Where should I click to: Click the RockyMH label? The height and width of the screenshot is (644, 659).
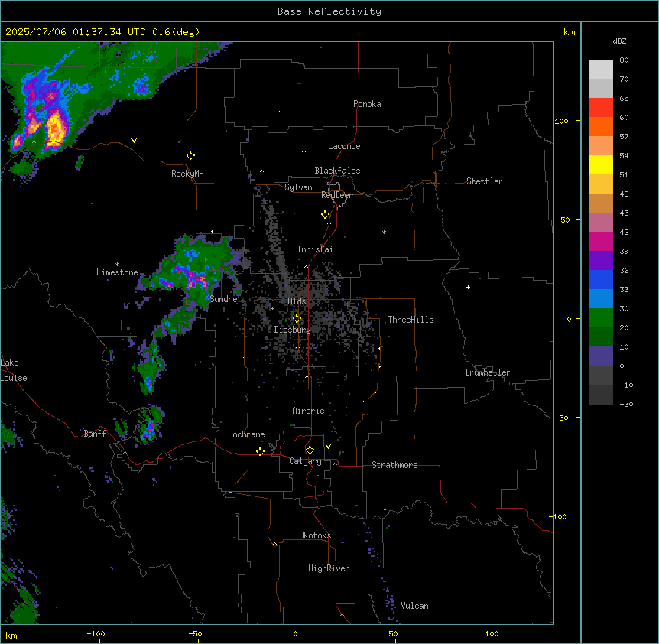point(187,174)
